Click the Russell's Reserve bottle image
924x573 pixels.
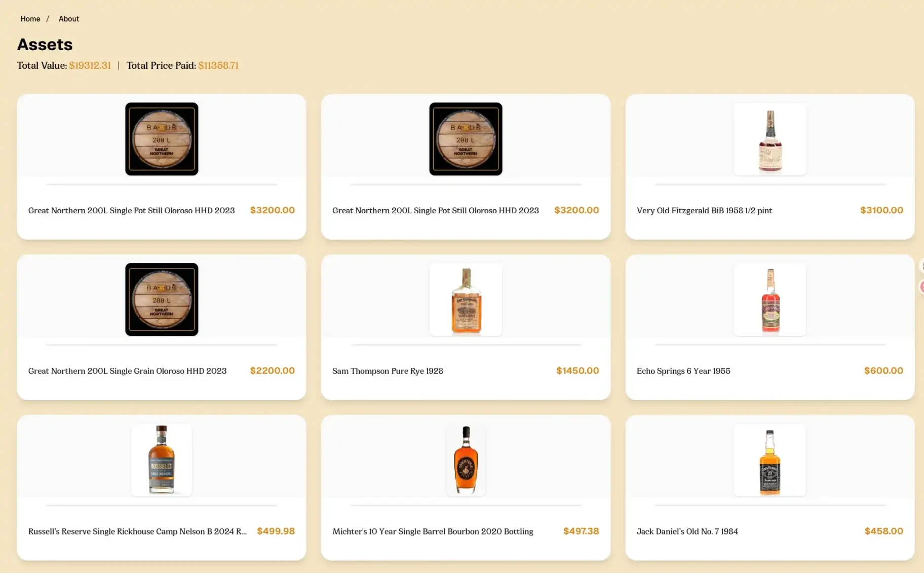162,460
